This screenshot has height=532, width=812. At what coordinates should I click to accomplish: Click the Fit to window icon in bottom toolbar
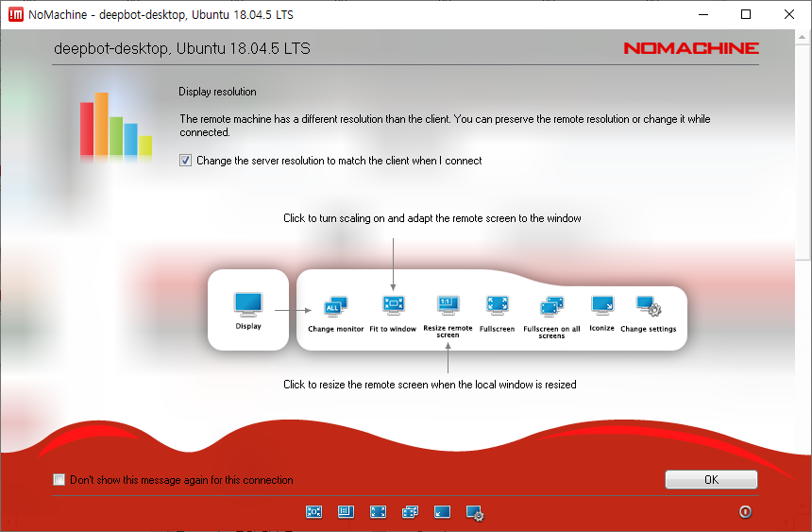313,512
